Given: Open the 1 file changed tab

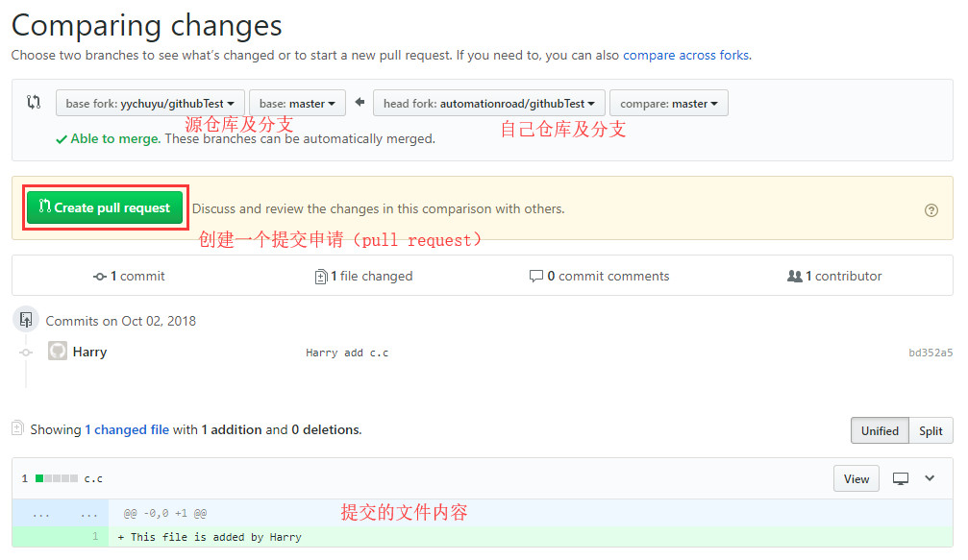Looking at the screenshot, I should (365, 277).
